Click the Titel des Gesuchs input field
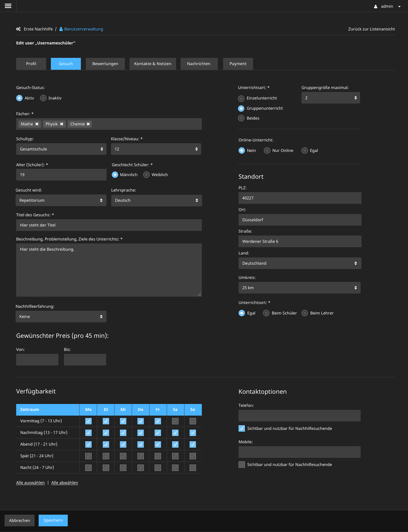The width and height of the screenshot is (408, 532). 109,225
